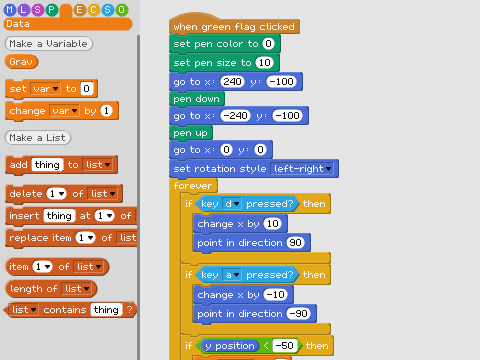Open the list dropdown in length of block

tap(77, 289)
